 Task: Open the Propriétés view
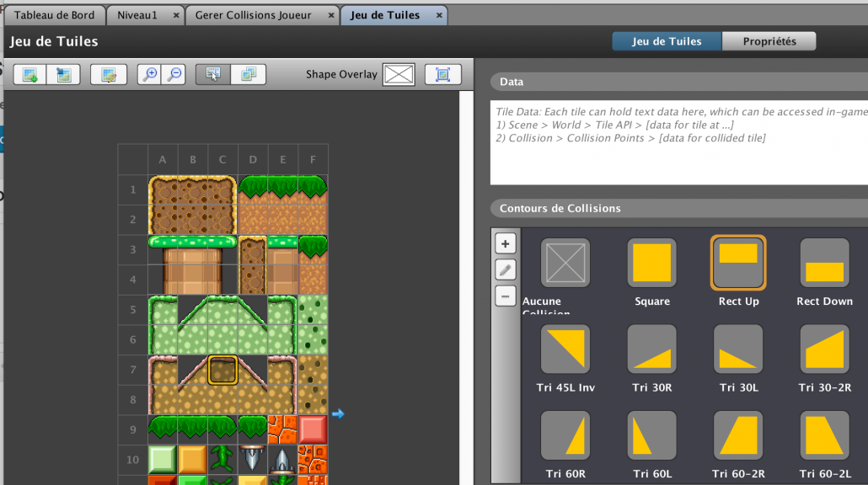click(x=769, y=41)
